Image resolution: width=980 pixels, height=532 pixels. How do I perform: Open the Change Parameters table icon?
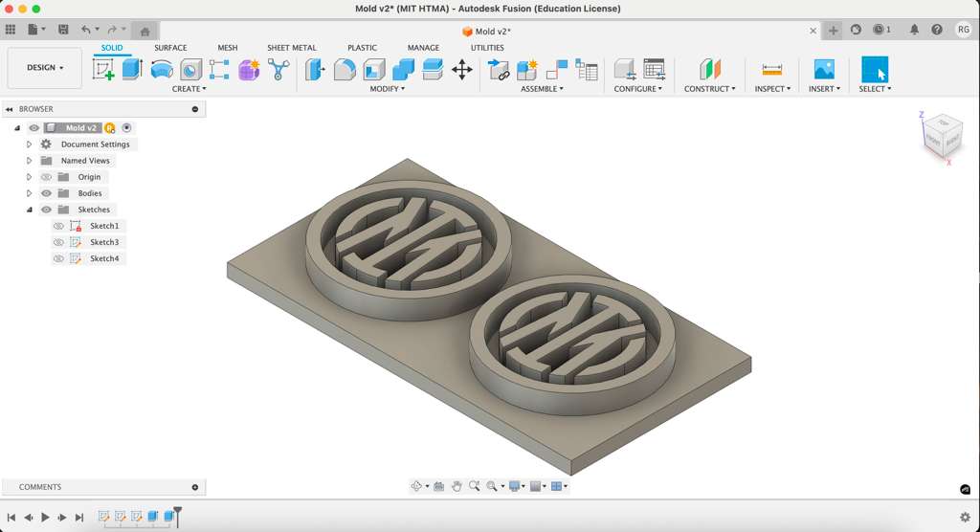(x=654, y=70)
